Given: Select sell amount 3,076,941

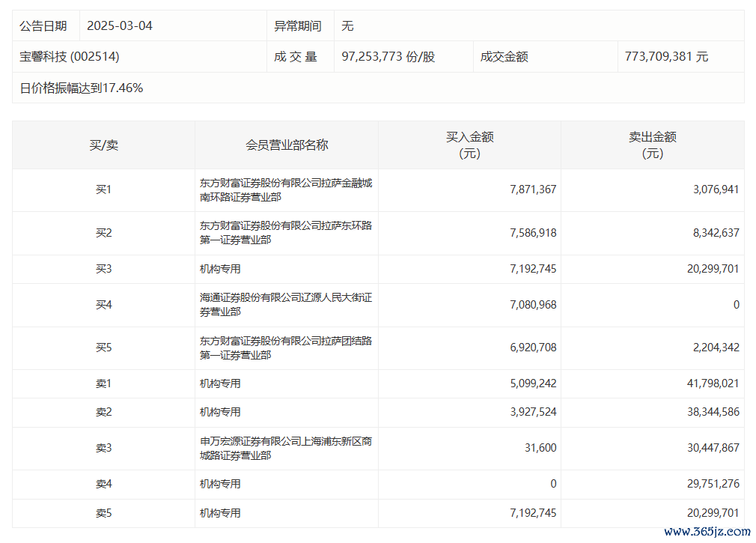Looking at the screenshot, I should tap(716, 190).
